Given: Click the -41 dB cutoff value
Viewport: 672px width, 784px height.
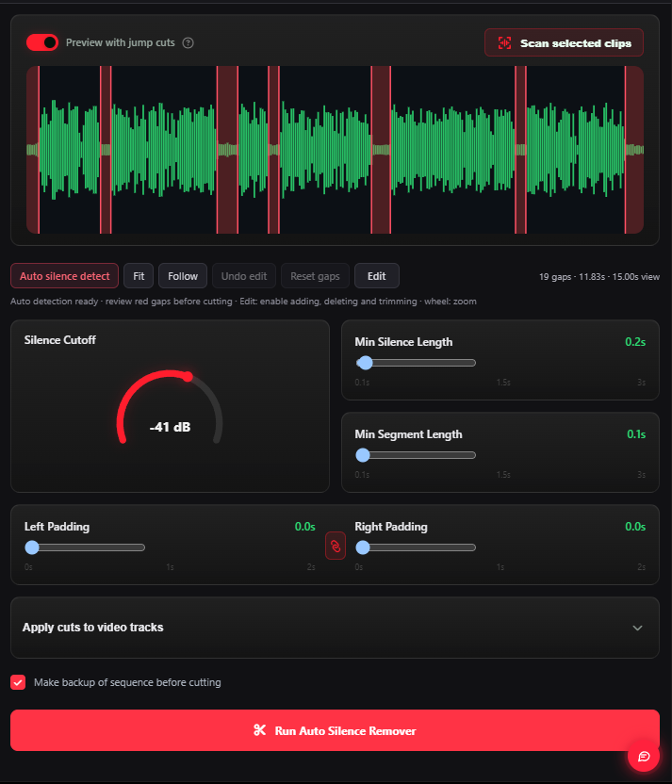Looking at the screenshot, I should (x=170, y=427).
